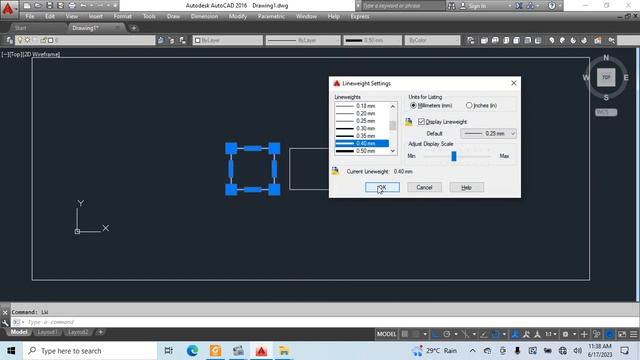
Task: Select the Millimeters (mm) radio button
Action: (x=413, y=105)
